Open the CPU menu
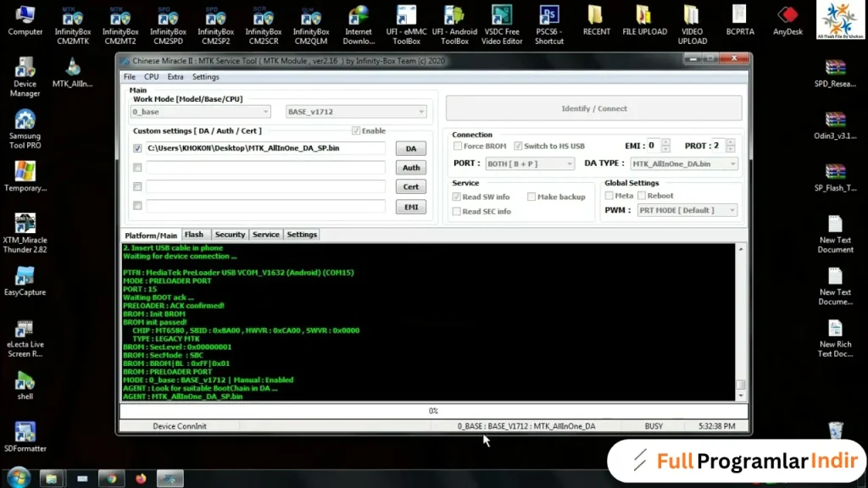Viewport: 868px width, 488px height. coord(151,77)
